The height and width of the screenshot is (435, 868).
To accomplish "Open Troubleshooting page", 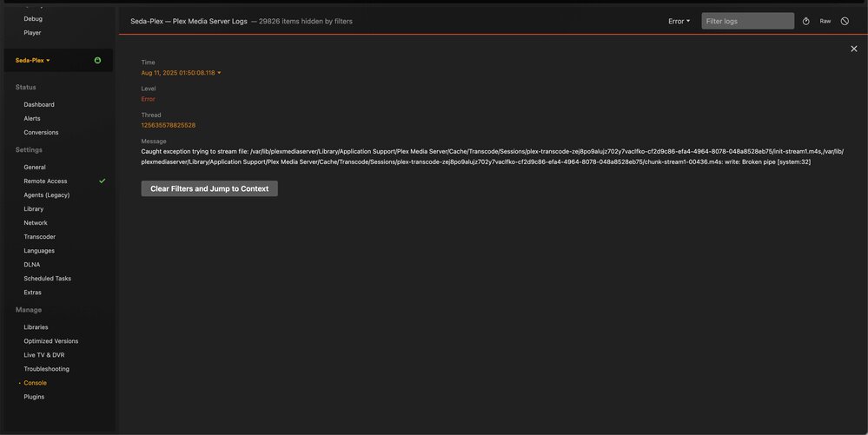I will (x=47, y=369).
